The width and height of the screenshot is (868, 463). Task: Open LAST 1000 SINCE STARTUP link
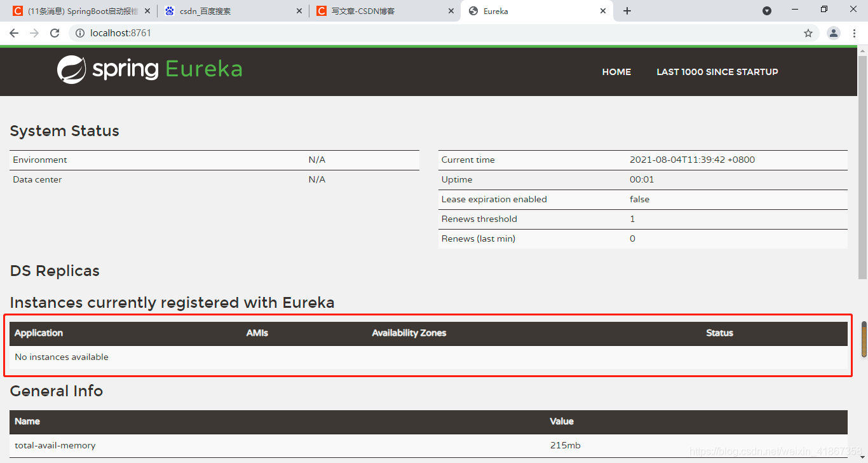coord(717,72)
